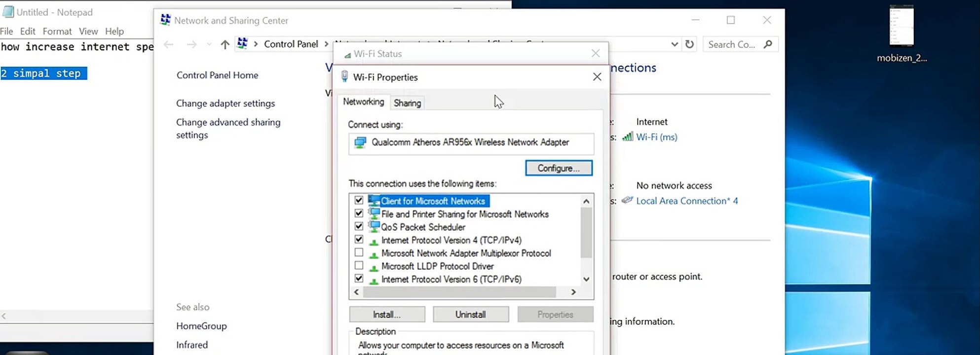This screenshot has width=980, height=355.
Task: Click the Notepad title bar icon
Action: click(8, 12)
